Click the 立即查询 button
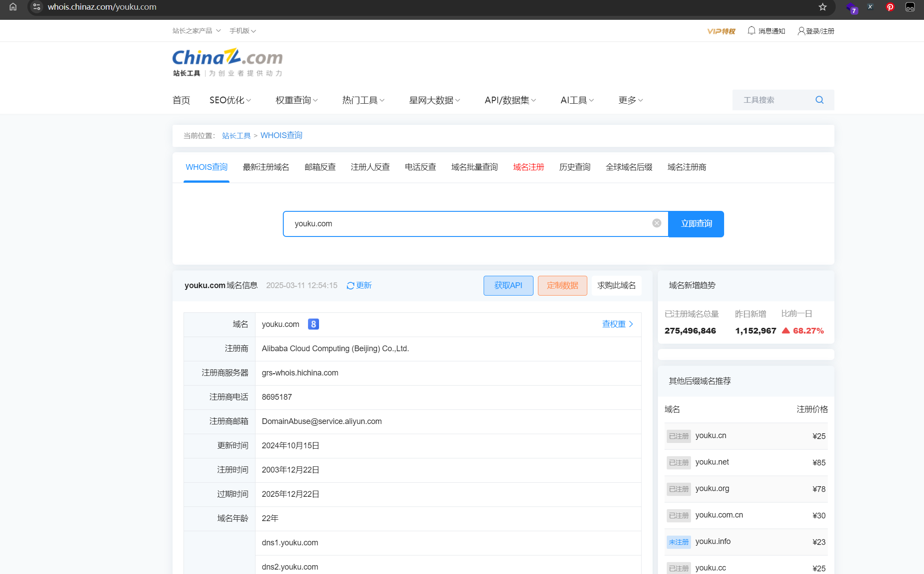 click(x=696, y=224)
